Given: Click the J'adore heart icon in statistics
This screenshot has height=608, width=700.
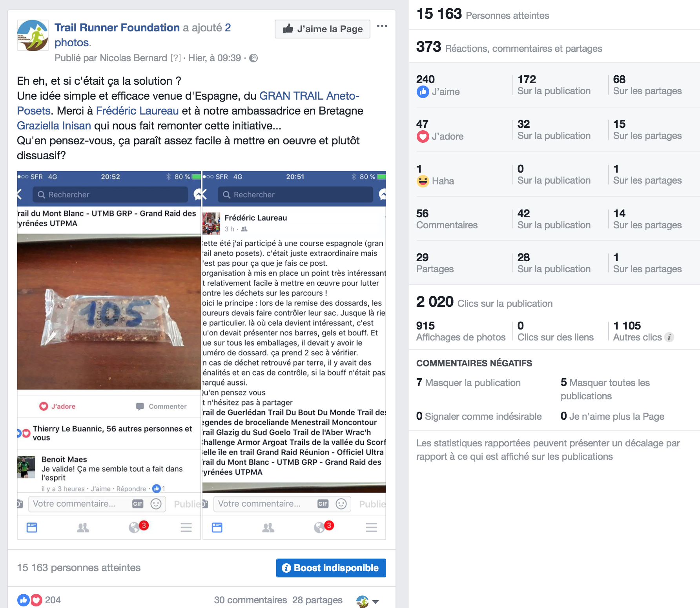Looking at the screenshot, I should coord(423,137).
